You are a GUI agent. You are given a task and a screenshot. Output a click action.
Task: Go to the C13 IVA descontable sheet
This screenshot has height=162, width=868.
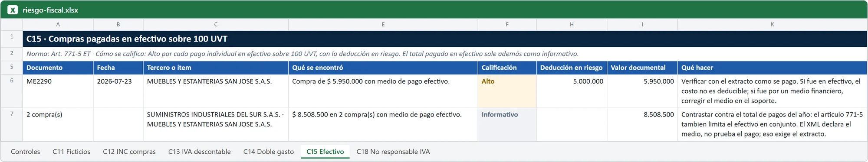click(200, 152)
